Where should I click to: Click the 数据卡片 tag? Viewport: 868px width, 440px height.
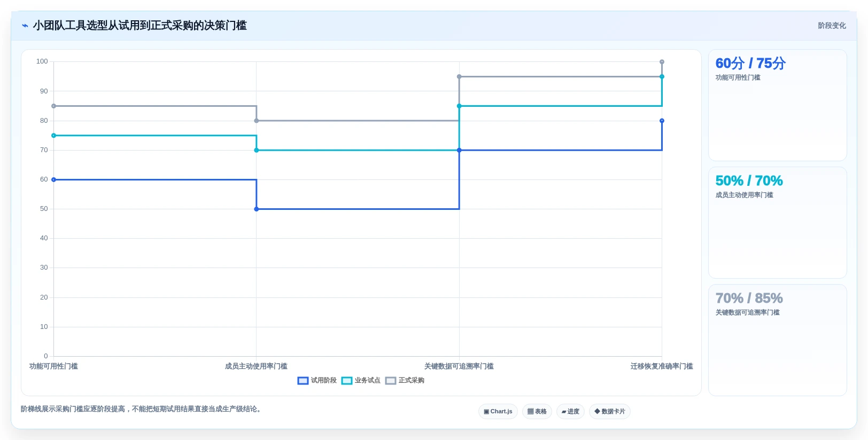[x=610, y=412]
